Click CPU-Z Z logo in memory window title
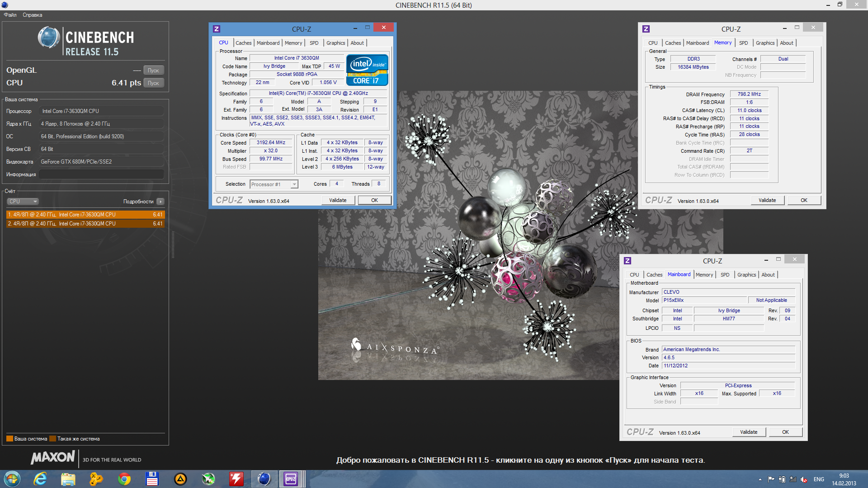 [x=646, y=29]
